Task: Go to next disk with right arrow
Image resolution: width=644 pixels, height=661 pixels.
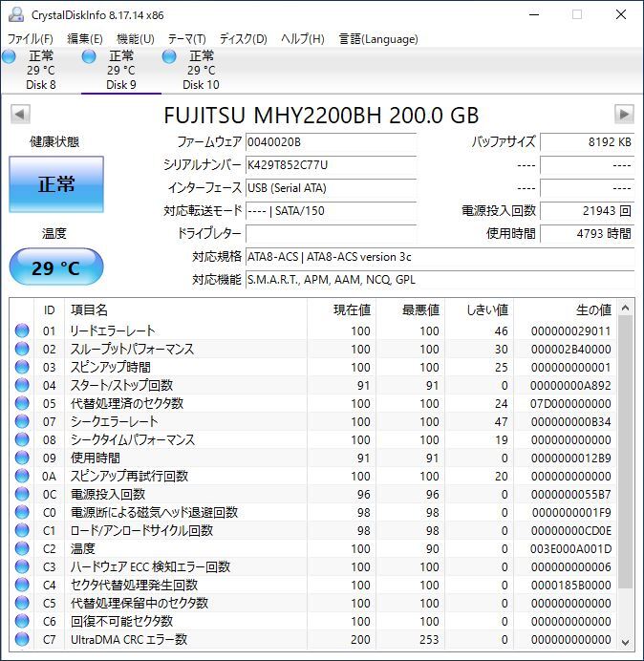Action: tap(624, 115)
